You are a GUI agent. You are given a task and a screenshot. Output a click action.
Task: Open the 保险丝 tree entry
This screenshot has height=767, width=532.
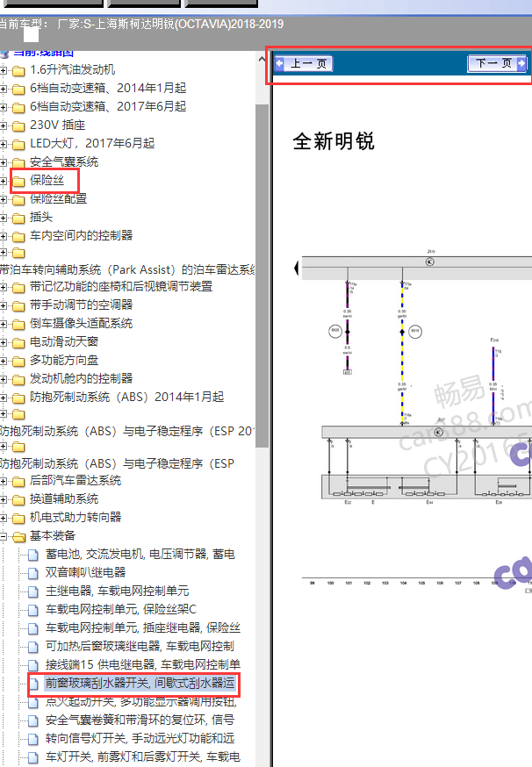tap(47, 181)
